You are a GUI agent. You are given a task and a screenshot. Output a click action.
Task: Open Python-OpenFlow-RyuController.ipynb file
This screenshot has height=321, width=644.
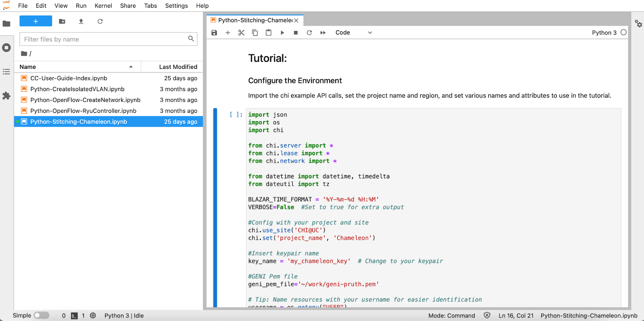click(x=83, y=111)
